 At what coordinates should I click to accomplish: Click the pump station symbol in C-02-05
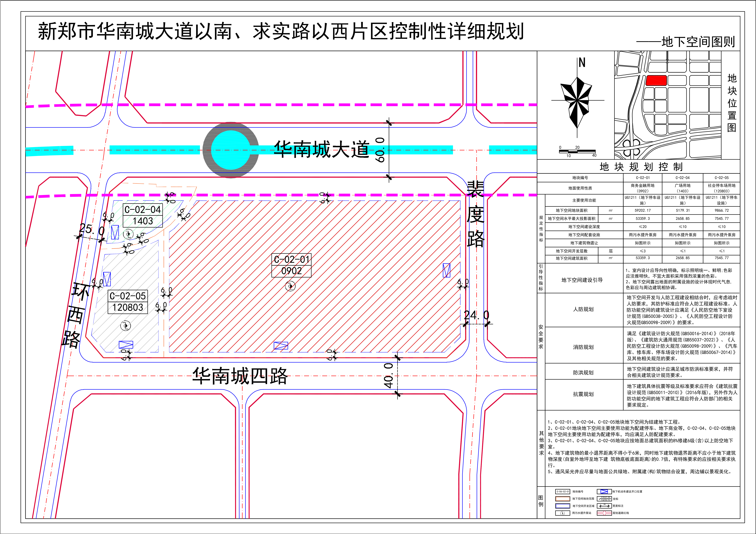tap(125, 326)
